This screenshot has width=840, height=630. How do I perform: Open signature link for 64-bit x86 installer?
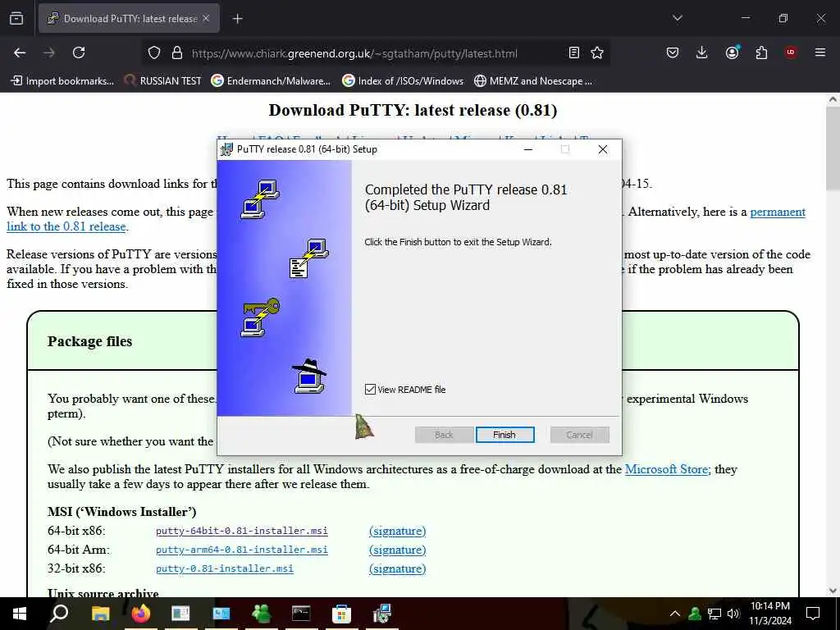(398, 531)
